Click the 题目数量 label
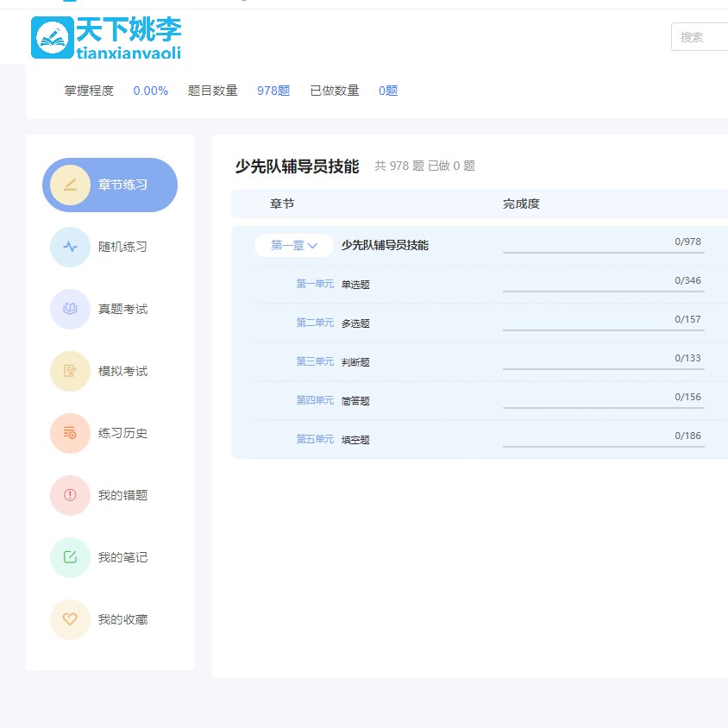 point(213,91)
